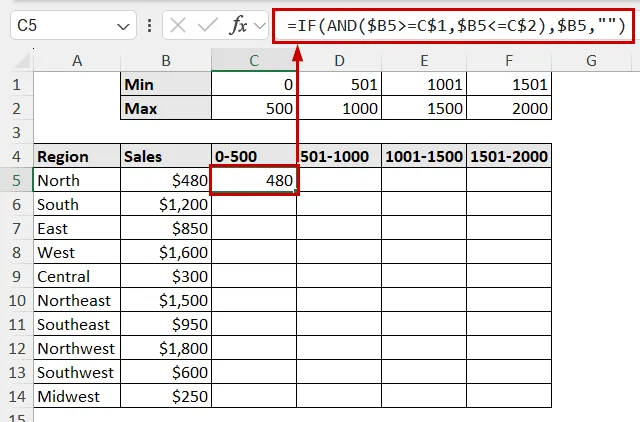This screenshot has height=422, width=640.
Task: Click the North region cell
Action: [x=77, y=180]
